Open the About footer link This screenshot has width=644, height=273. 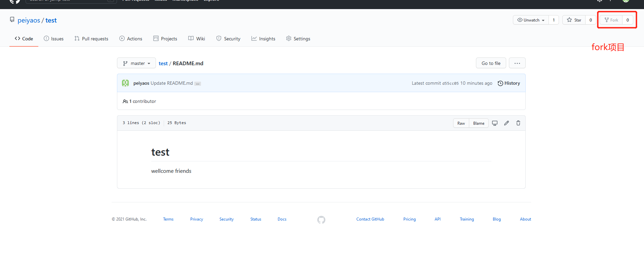(525, 219)
